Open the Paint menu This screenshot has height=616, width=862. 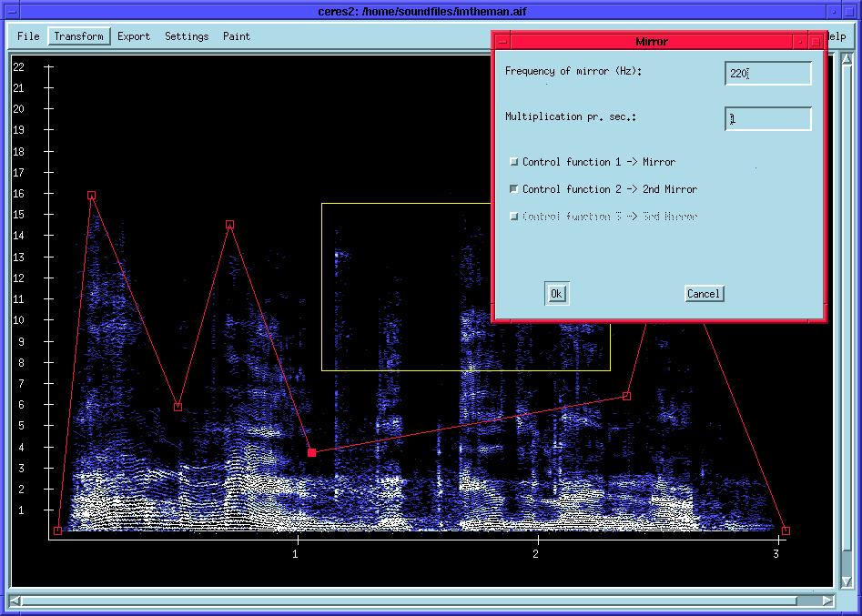[237, 36]
